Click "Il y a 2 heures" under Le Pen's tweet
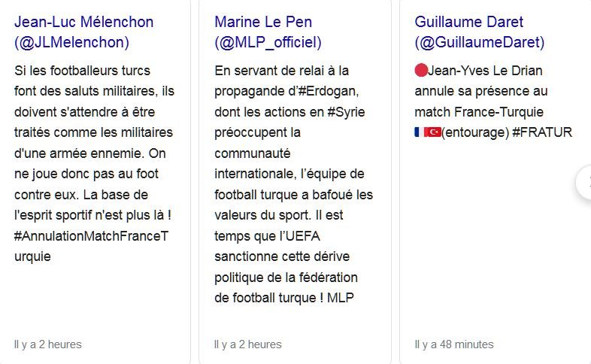 pos(248,344)
